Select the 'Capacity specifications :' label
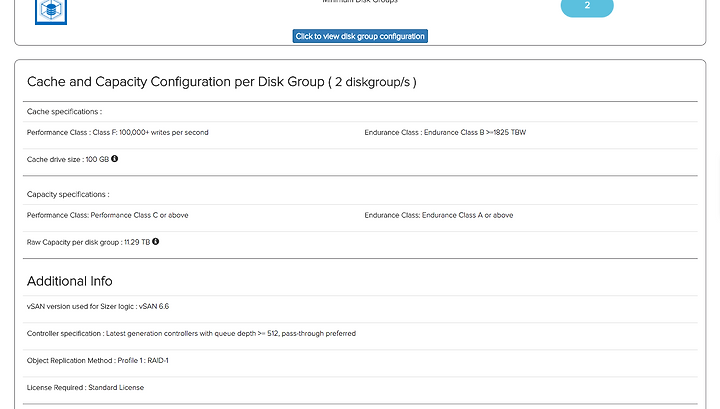Viewport: 720px width, 409px height. coord(68,194)
